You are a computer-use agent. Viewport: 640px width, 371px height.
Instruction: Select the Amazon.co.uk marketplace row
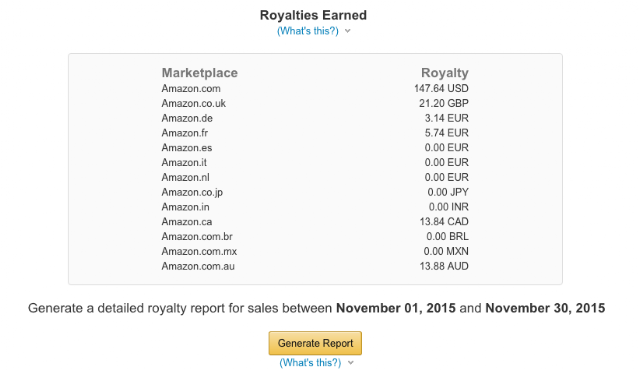(x=315, y=103)
